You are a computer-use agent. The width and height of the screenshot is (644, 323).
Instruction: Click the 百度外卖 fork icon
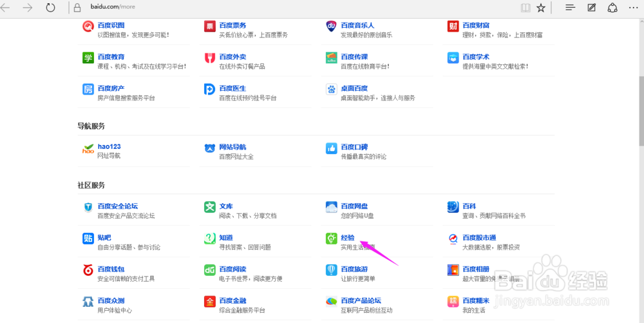click(209, 57)
